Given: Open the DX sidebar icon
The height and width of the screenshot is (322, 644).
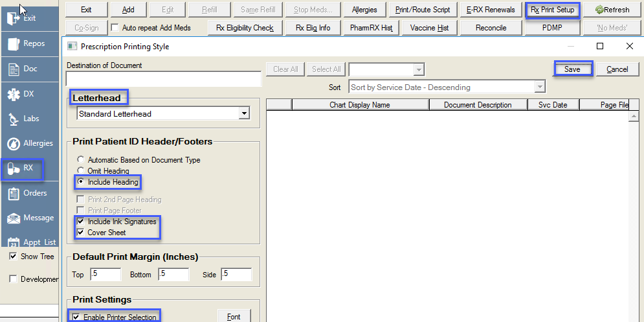Looking at the screenshot, I should coord(13,94).
